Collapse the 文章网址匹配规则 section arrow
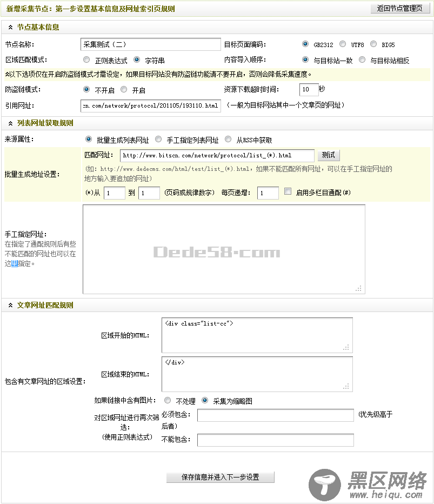 [10, 305]
